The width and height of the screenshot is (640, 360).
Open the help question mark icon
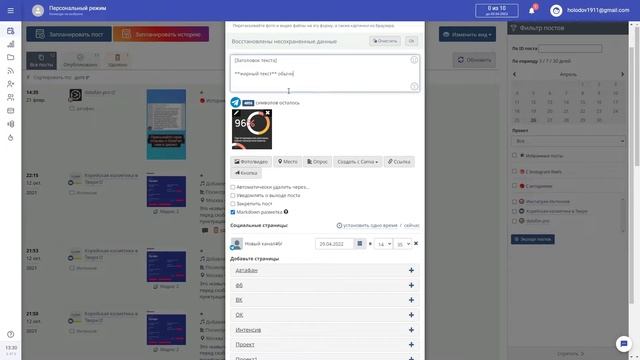tap(11, 334)
